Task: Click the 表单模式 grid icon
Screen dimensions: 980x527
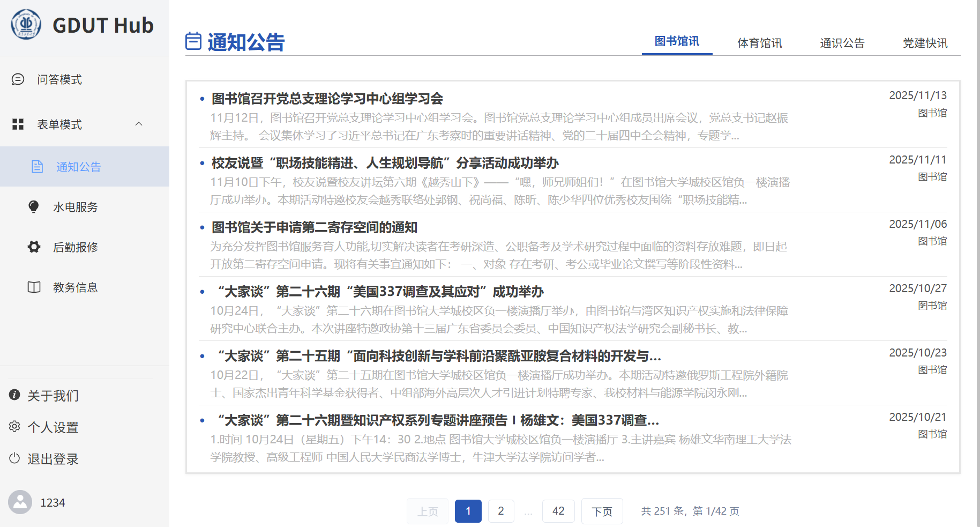Action: click(x=18, y=124)
